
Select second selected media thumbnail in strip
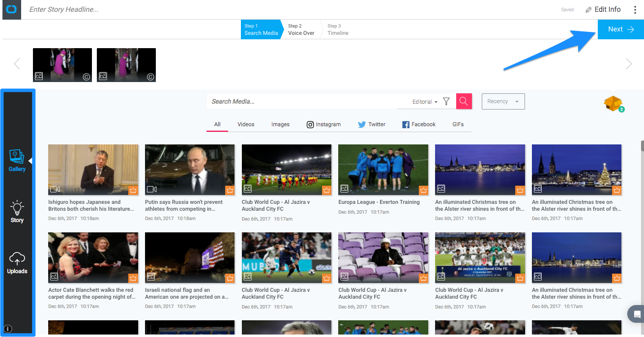[x=126, y=65]
